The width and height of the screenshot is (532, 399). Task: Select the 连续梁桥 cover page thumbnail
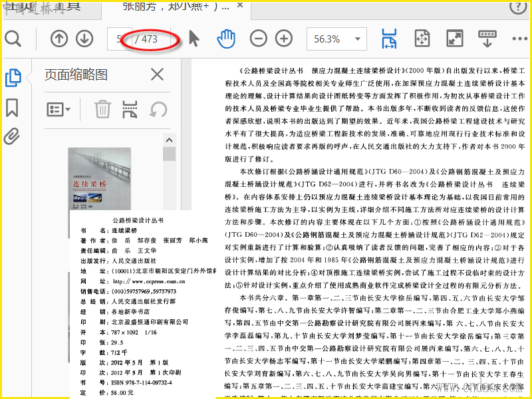99,179
